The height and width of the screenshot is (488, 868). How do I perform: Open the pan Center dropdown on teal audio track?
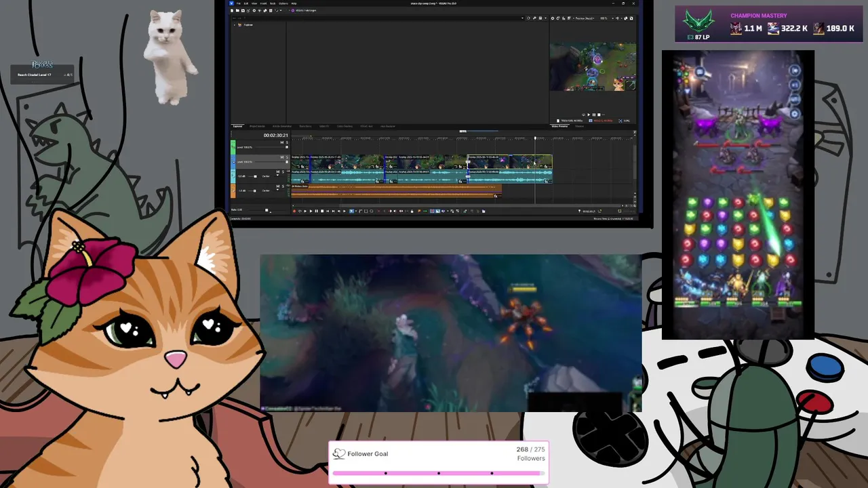tap(266, 176)
